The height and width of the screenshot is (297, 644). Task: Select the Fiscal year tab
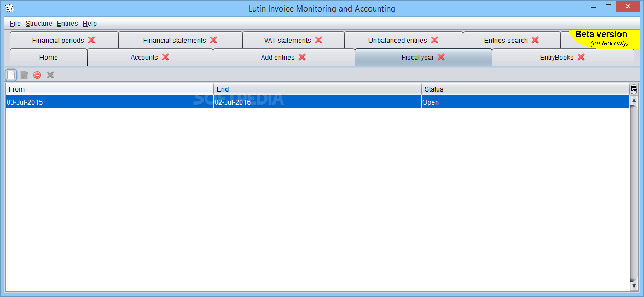point(423,57)
